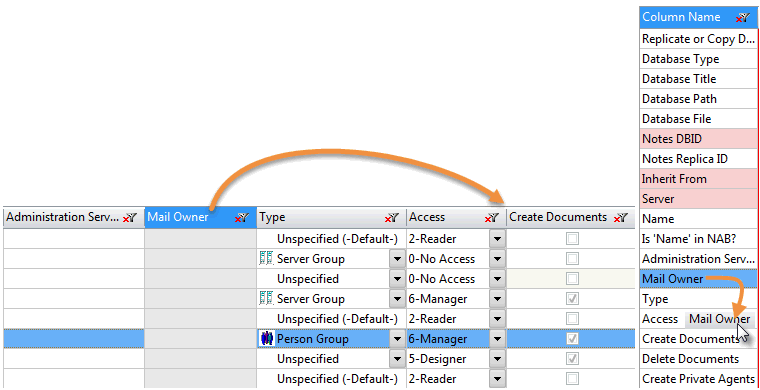Select Database Title in column list
Screen dimensions: 760x390
(698, 79)
